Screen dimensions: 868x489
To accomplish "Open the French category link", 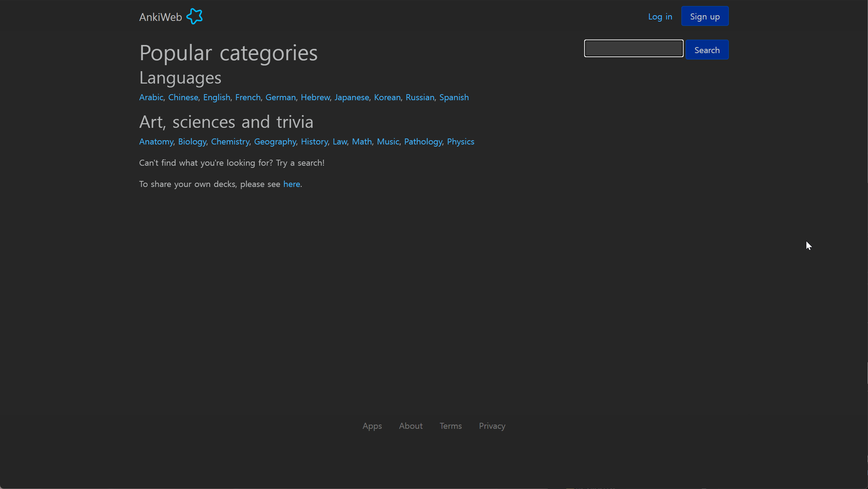I will pos(248,97).
